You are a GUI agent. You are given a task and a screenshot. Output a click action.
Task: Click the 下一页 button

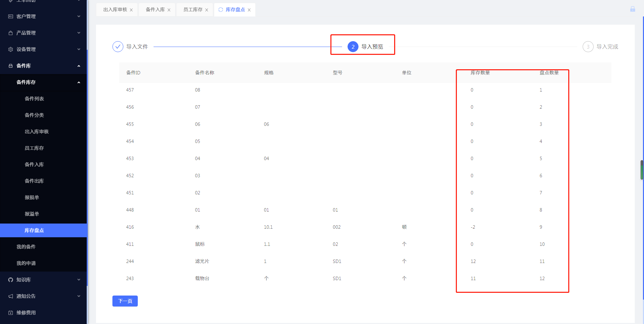pyautogui.click(x=125, y=301)
